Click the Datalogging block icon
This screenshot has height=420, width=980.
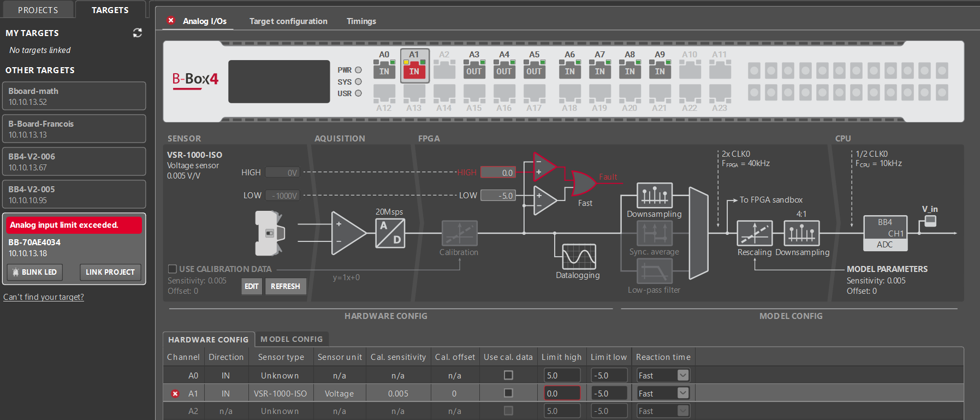point(579,256)
